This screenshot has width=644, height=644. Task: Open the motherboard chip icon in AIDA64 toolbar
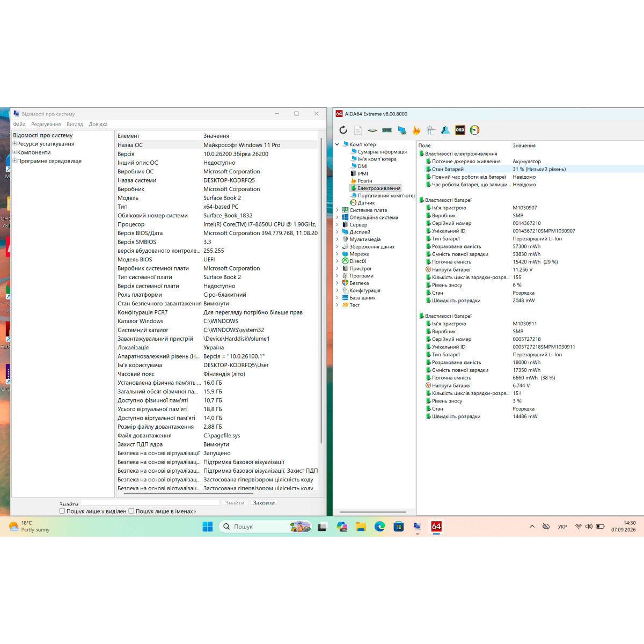[372, 130]
